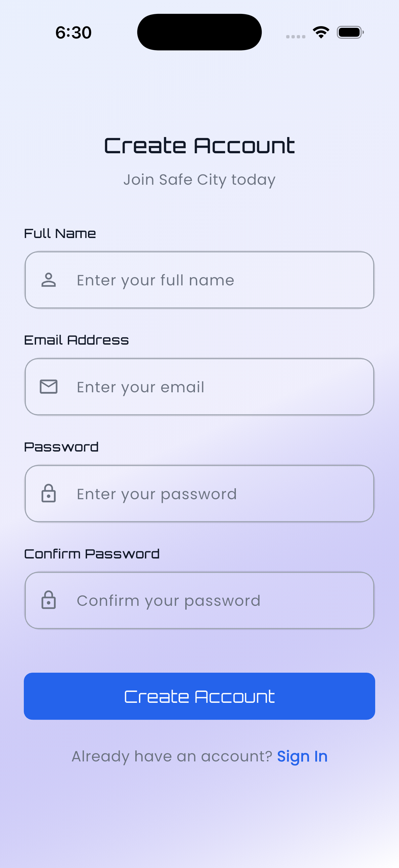Tap the Full Name field label
The height and width of the screenshot is (868, 399).
coord(60,233)
